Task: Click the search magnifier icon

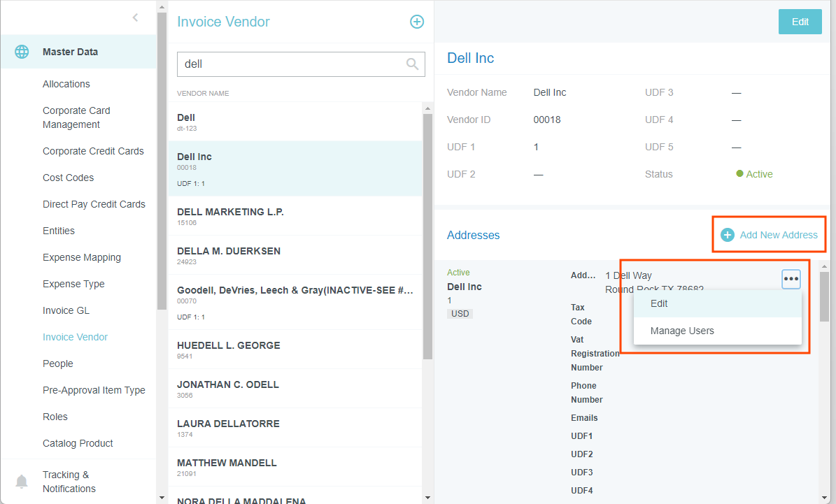Action: coord(413,64)
